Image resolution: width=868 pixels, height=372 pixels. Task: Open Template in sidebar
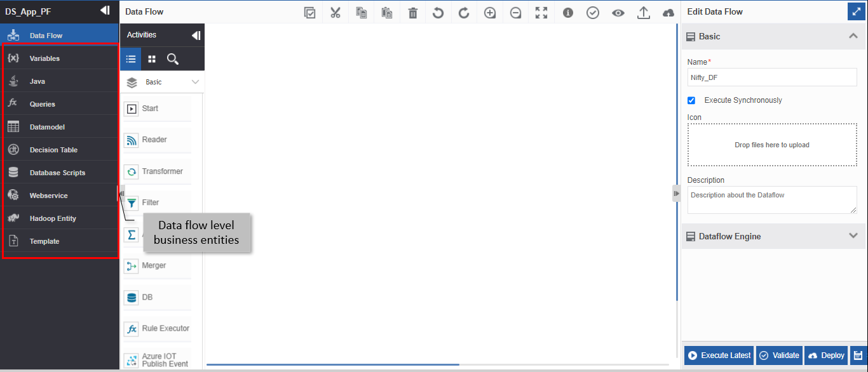tap(60, 241)
